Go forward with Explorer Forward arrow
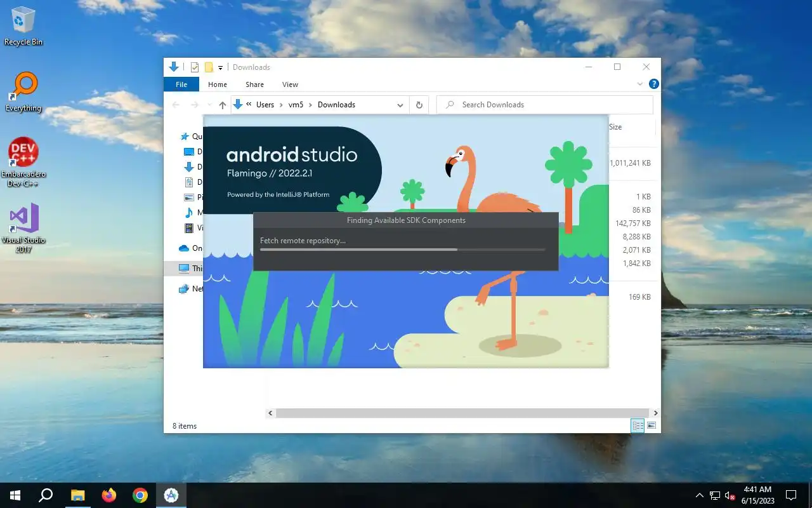The width and height of the screenshot is (812, 508). tap(195, 105)
